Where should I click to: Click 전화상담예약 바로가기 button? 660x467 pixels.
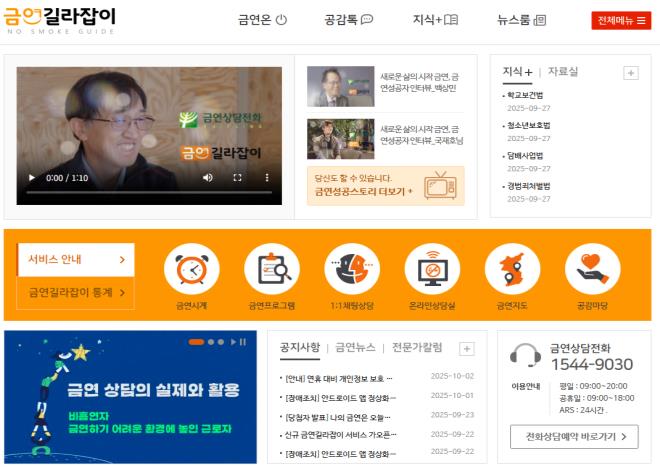point(573,437)
